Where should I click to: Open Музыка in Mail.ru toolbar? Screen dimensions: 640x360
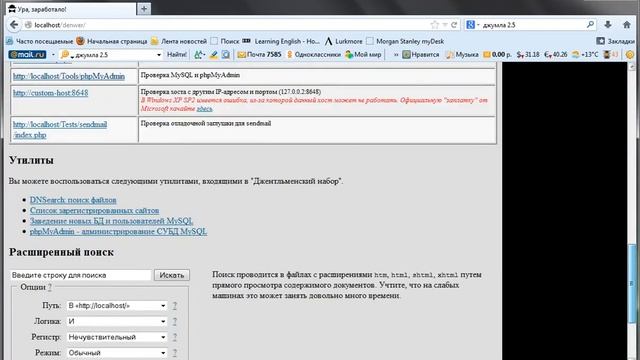point(462,54)
